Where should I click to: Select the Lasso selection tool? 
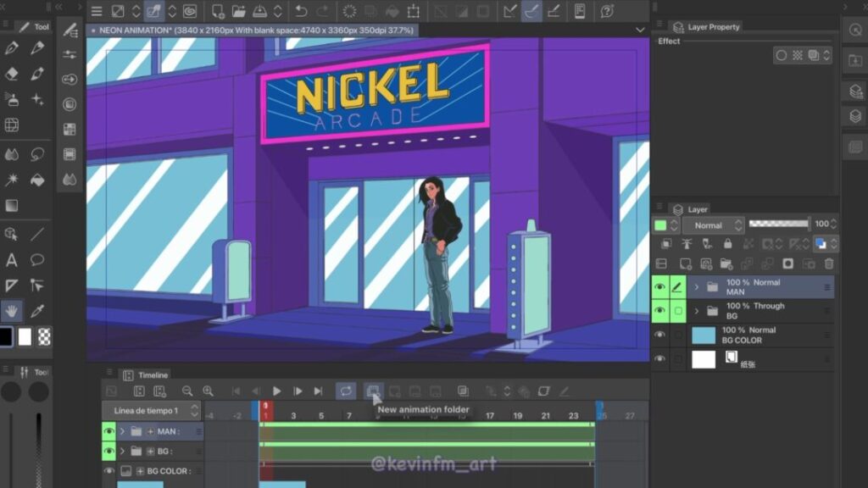[x=37, y=154]
